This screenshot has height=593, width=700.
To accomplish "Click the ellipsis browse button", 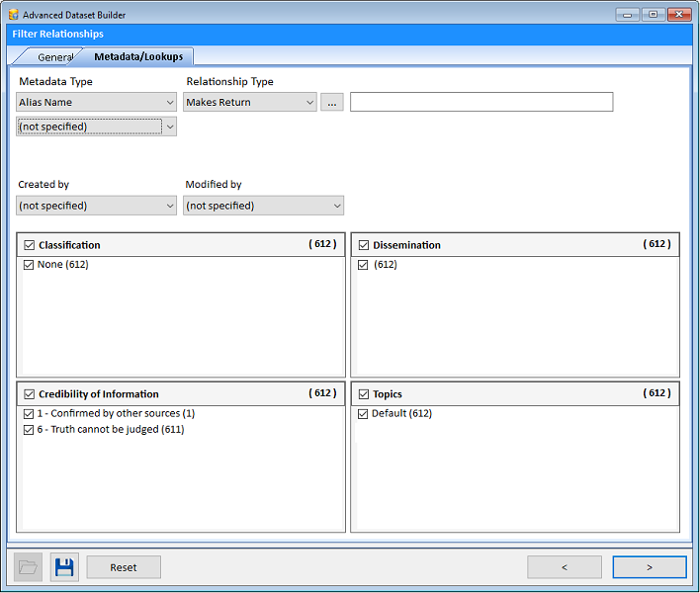I will 332,102.
